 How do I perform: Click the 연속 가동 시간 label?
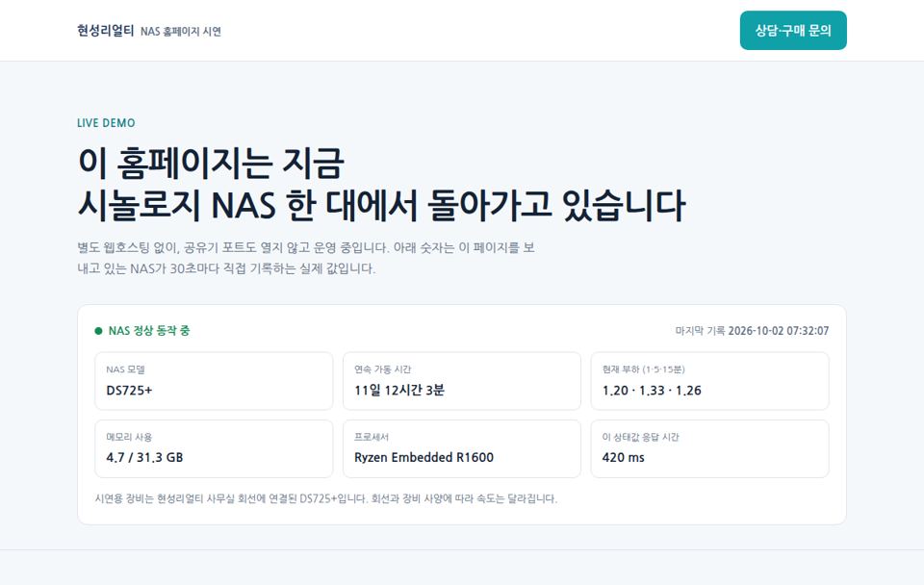pos(382,369)
